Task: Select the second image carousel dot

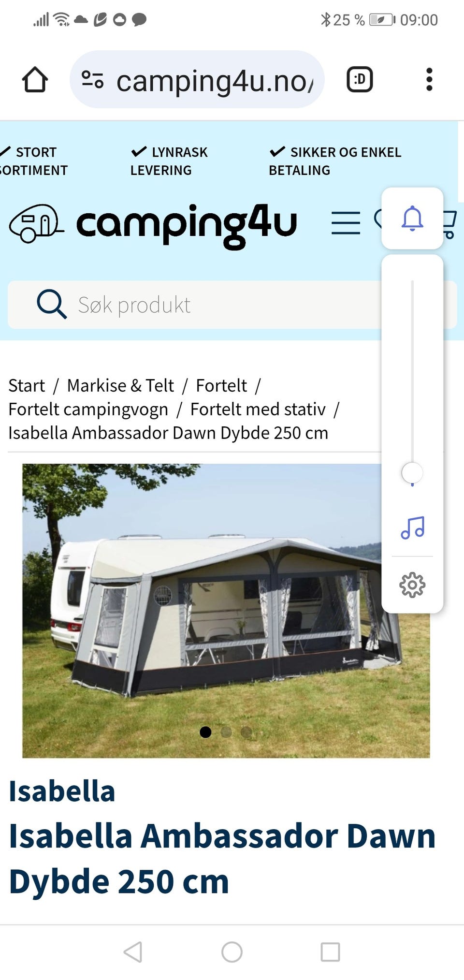Action: (x=226, y=732)
